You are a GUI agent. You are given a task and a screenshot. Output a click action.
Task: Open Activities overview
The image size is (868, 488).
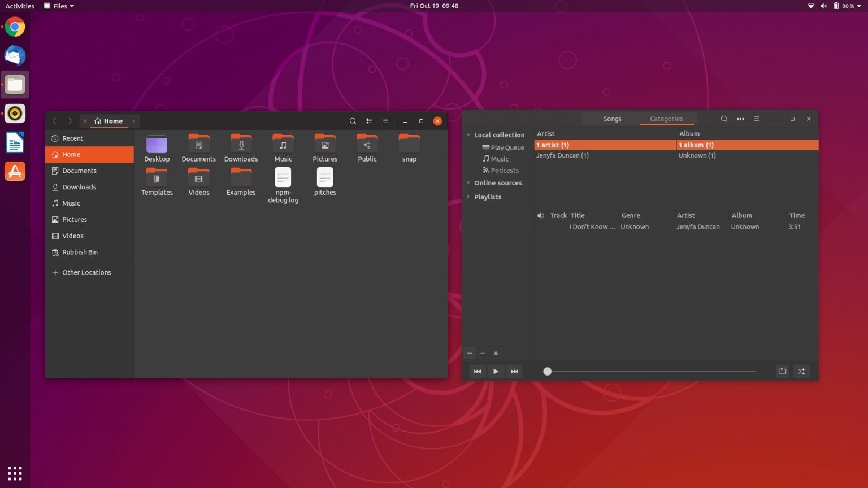coord(20,6)
